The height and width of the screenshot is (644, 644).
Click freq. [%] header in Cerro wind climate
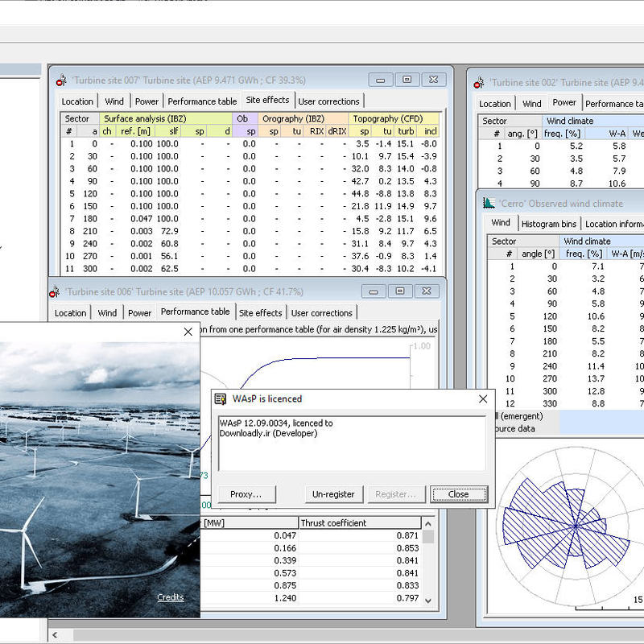[584, 254]
